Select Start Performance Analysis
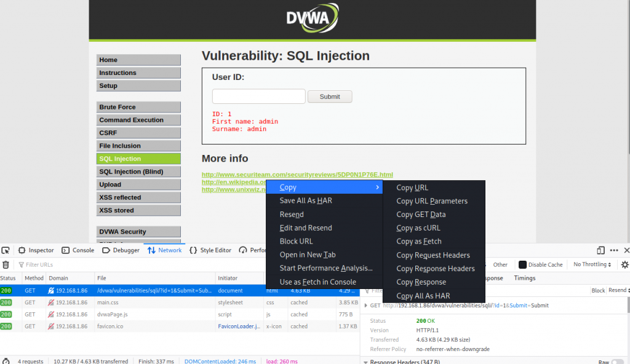The height and width of the screenshot is (364, 630). coord(324,268)
